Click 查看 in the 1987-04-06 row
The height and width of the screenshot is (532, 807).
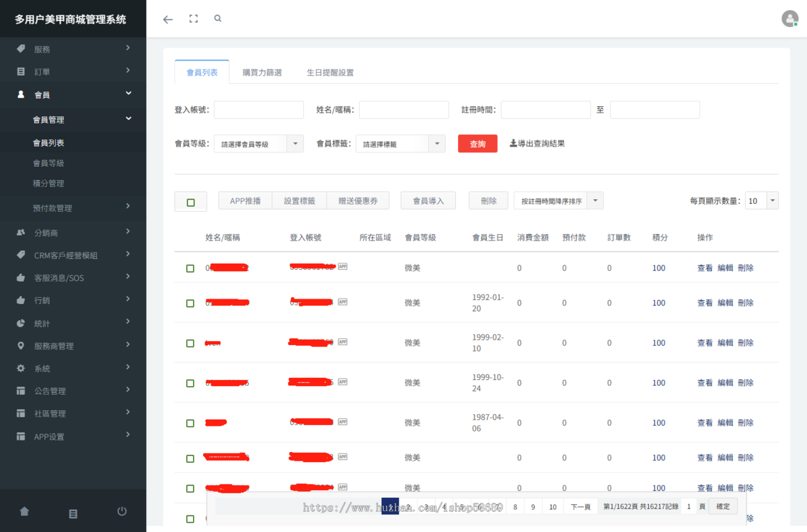click(x=705, y=423)
